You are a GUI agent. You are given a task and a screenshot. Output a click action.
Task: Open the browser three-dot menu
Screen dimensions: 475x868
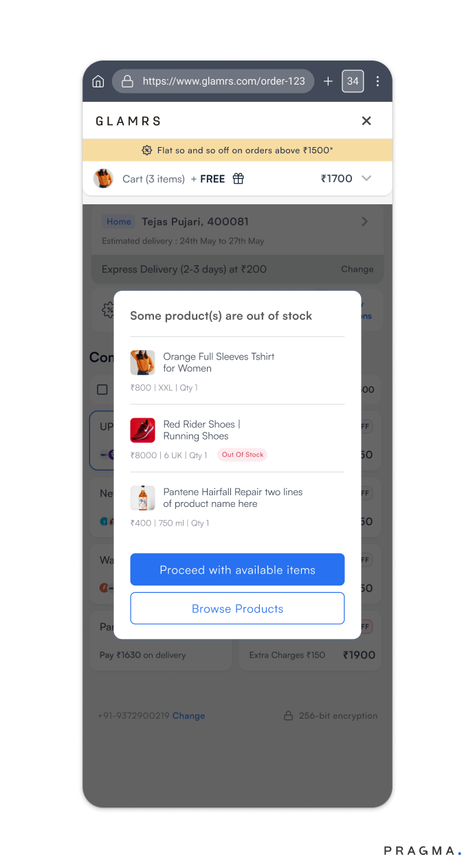click(x=377, y=81)
